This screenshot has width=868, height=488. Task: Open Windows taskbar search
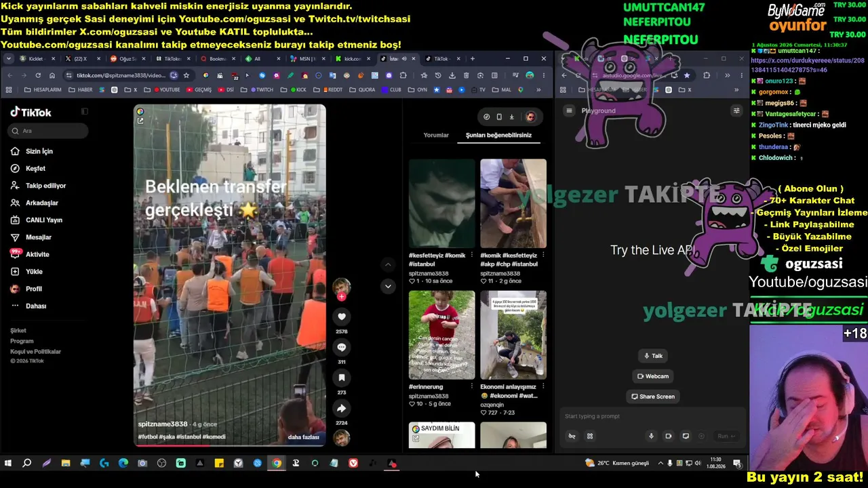[x=27, y=464]
